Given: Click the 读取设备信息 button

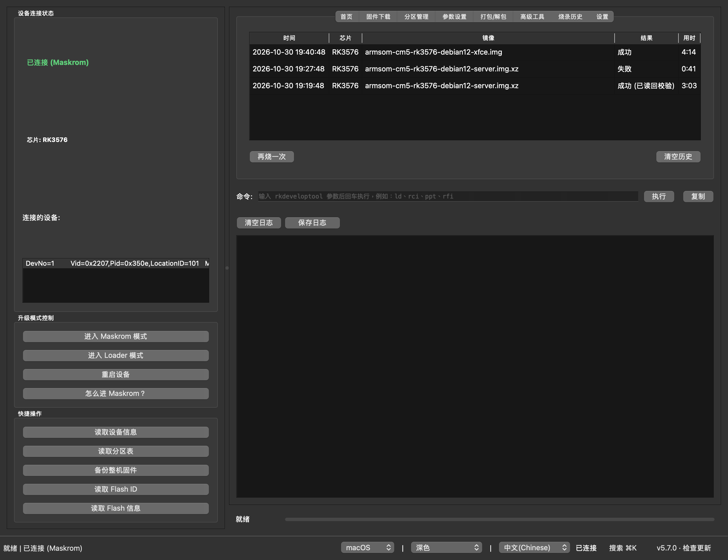Looking at the screenshot, I should click(116, 432).
